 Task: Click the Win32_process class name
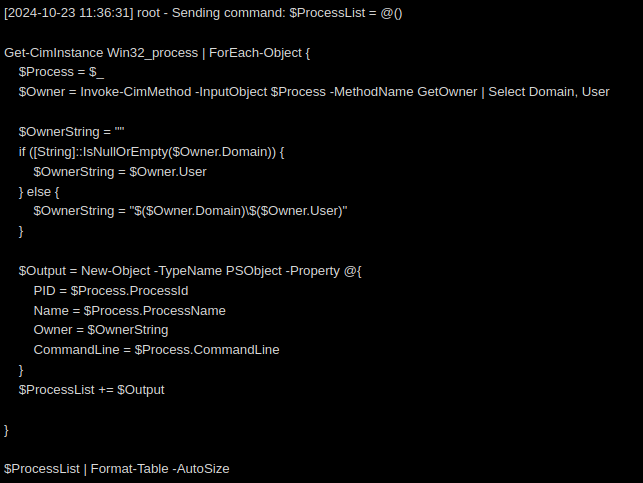tap(153, 53)
